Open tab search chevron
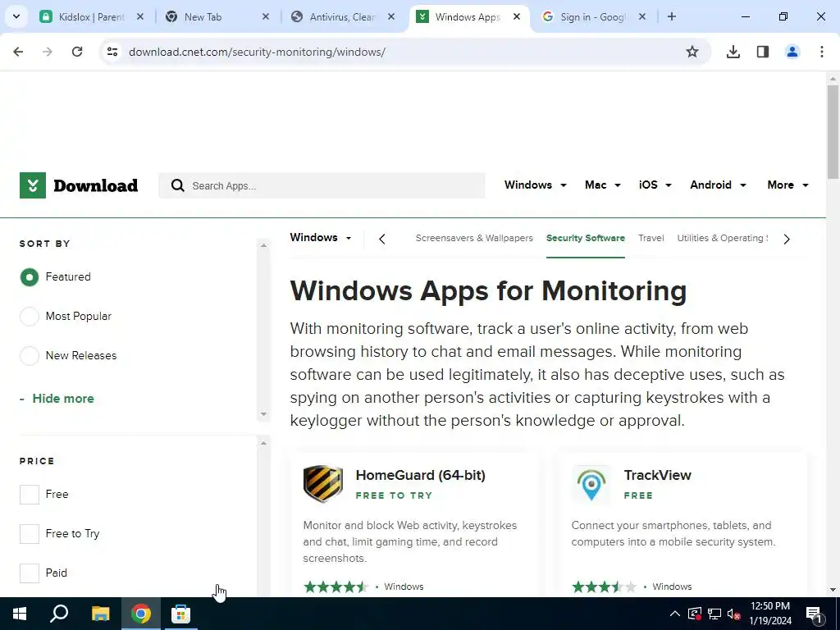 pyautogui.click(x=16, y=16)
